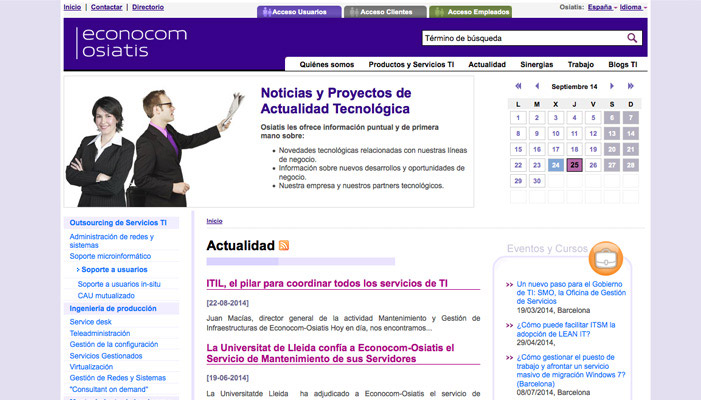Open Soporte a usuarios in-situ
Image resolution: width=701 pixels, height=400 pixels.
(x=119, y=284)
